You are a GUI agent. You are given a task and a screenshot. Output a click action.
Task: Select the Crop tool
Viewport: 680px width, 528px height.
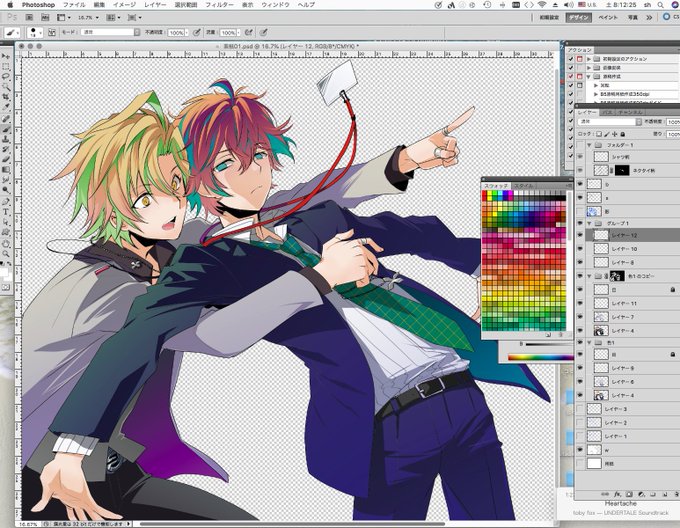pos(6,96)
